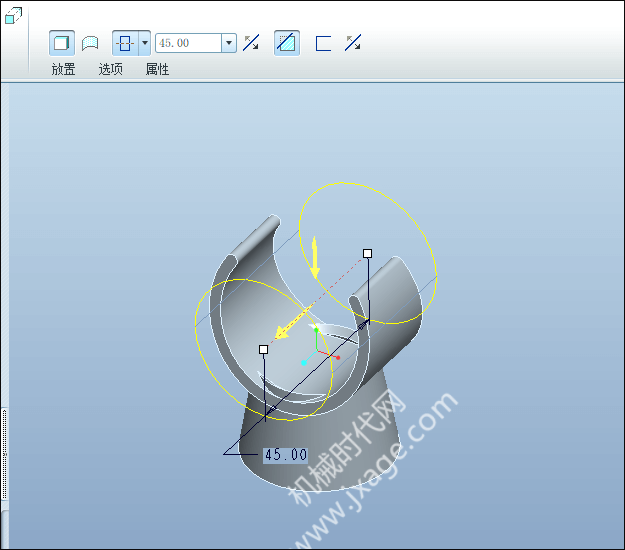Flip extrude depth direction icon
The width and height of the screenshot is (625, 550).
point(251,43)
